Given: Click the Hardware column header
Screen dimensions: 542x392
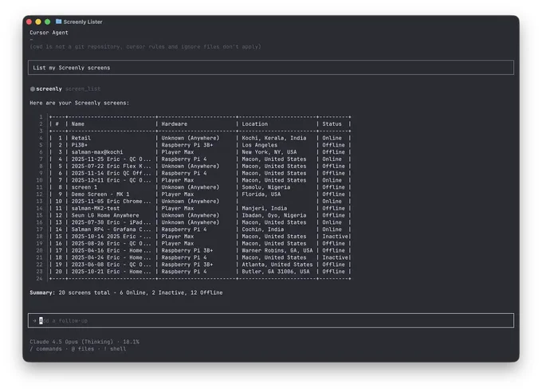Looking at the screenshot, I should (x=175, y=123).
